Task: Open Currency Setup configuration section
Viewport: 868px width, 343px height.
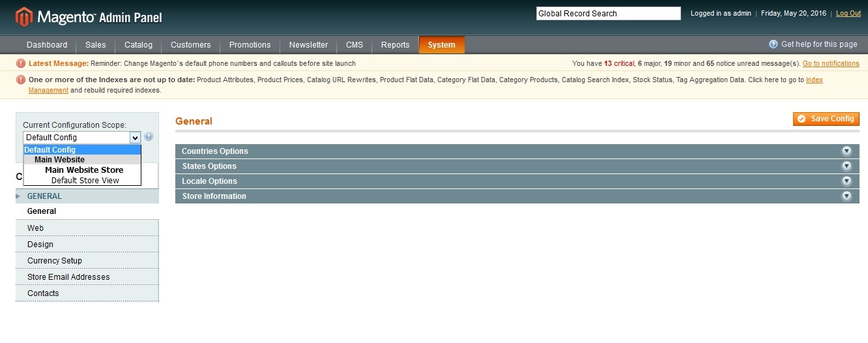Action: (x=87, y=261)
